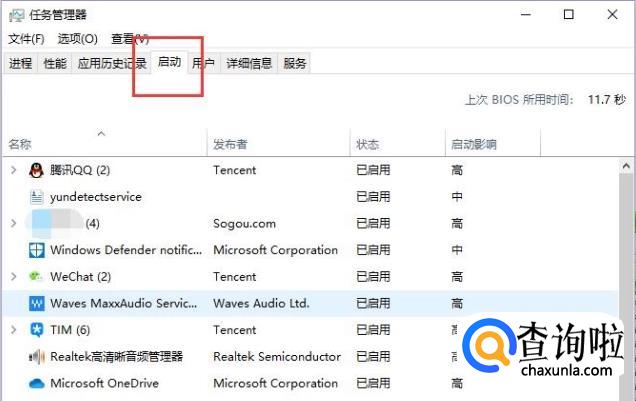Select the WeChat (2) row name
The image size is (636, 401).
(80, 277)
